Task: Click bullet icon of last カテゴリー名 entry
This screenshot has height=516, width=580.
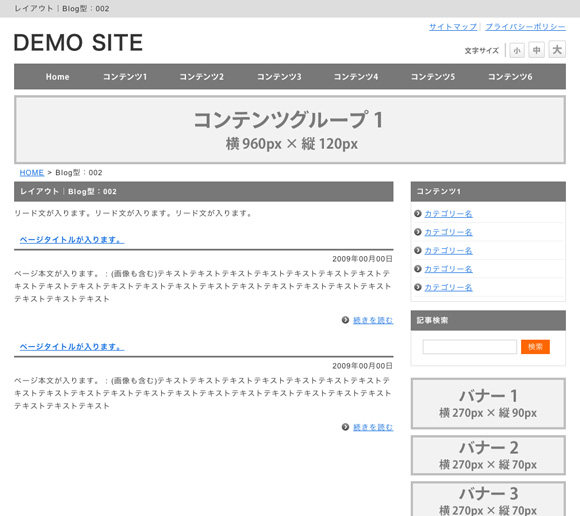Action: pyautogui.click(x=418, y=287)
